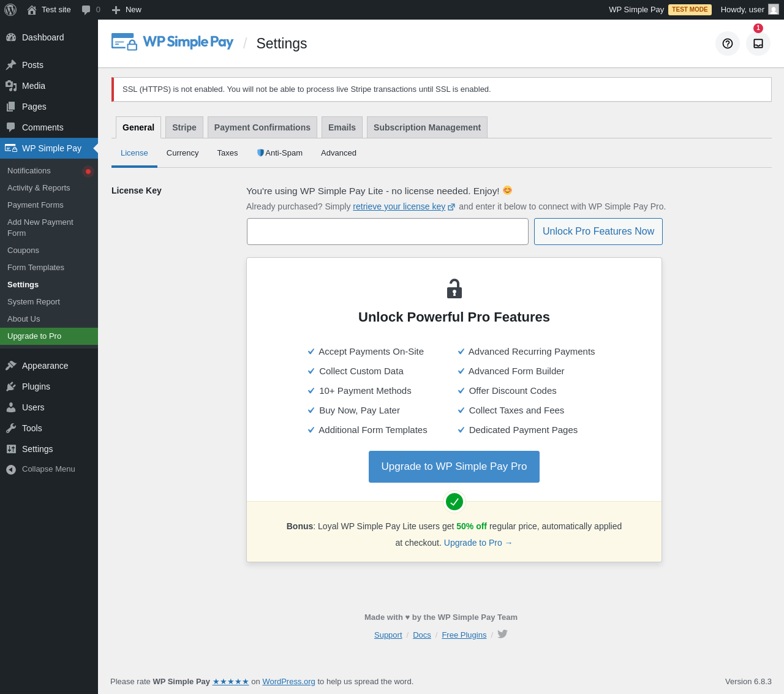
Task: Open comments bubble icon in admin bar
Action: tap(86, 10)
